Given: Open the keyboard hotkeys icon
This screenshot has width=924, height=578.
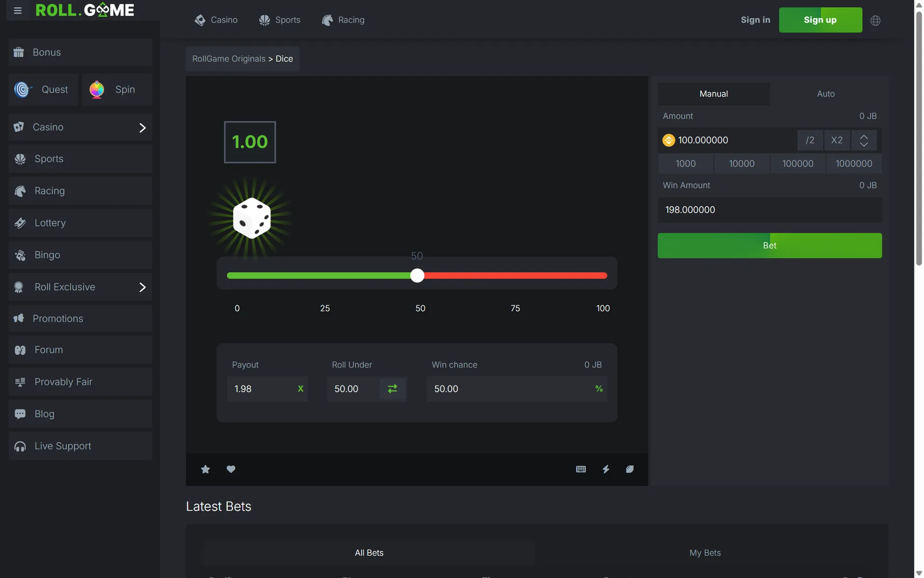Looking at the screenshot, I should (x=581, y=469).
